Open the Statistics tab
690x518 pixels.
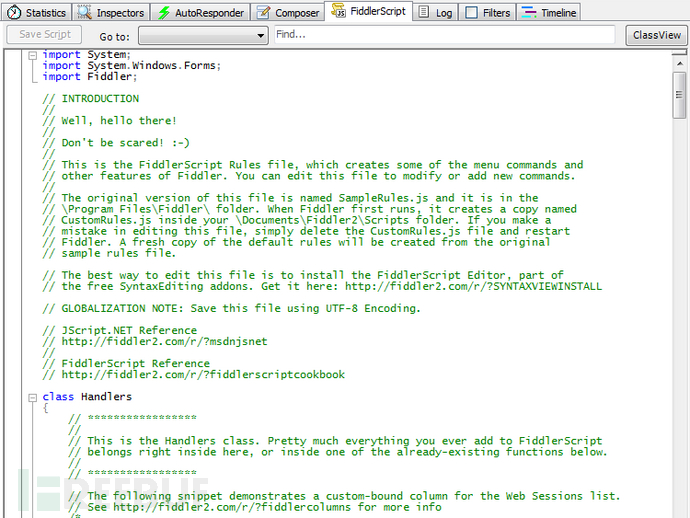37,12
